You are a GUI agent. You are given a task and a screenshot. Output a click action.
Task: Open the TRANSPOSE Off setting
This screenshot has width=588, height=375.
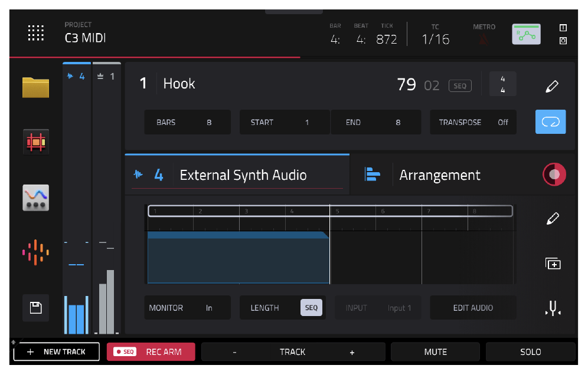pyautogui.click(x=473, y=122)
